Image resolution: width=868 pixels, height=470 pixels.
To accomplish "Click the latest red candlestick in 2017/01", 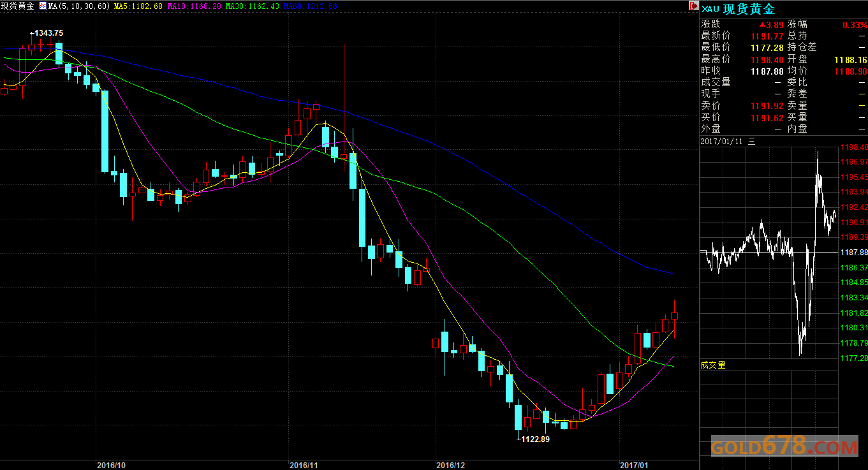I will (x=675, y=316).
